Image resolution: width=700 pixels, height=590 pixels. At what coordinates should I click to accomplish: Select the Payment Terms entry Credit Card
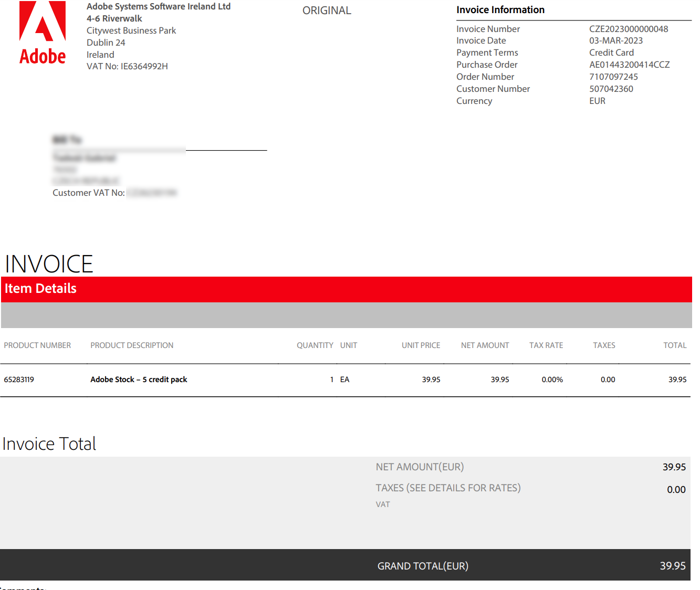[611, 52]
